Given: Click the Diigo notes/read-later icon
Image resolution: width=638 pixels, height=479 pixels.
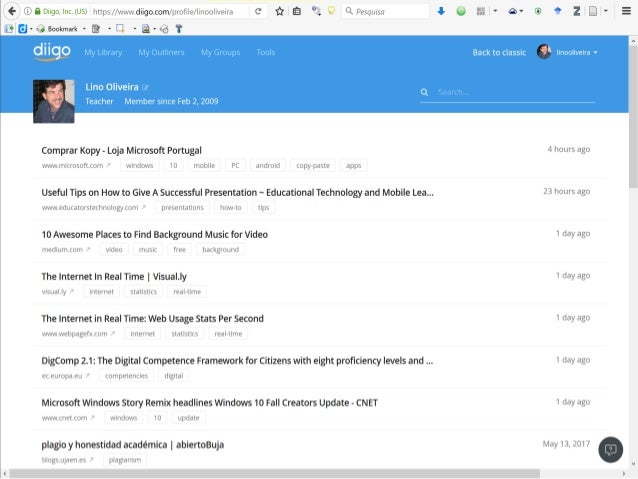Looking at the screenshot, I should point(96,28).
